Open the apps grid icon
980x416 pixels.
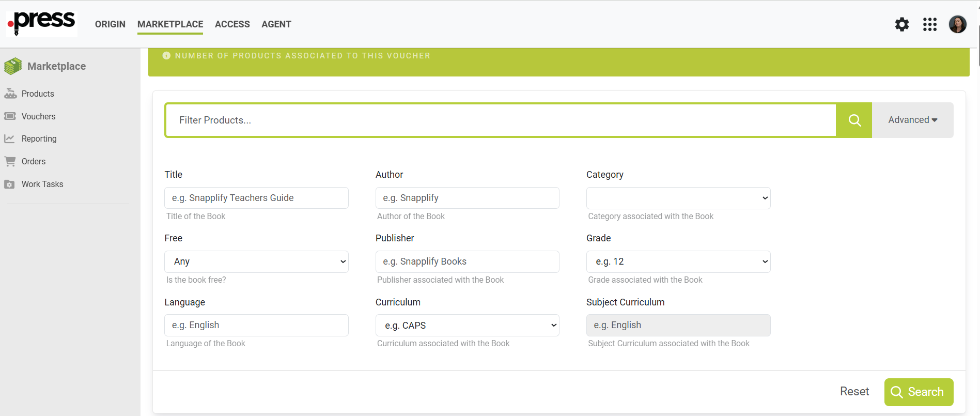[x=930, y=24]
